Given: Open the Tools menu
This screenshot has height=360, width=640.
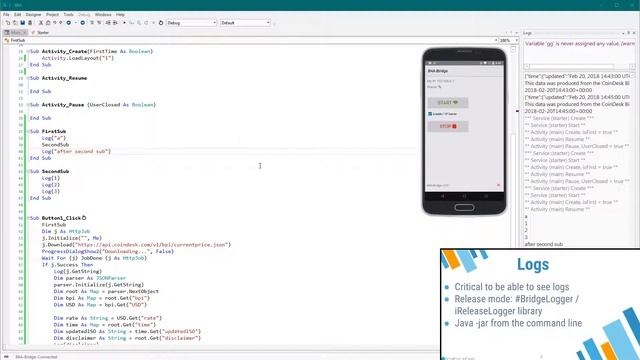Looking at the screenshot, I should (x=69, y=15).
